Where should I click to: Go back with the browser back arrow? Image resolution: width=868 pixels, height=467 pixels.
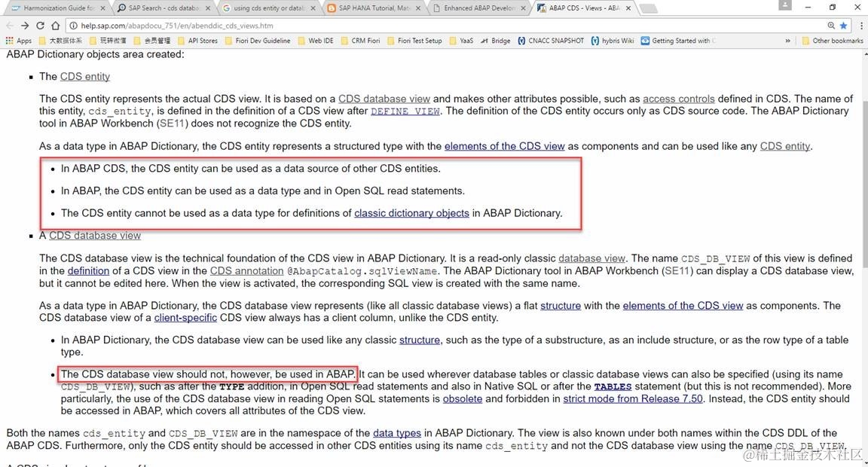(9, 26)
